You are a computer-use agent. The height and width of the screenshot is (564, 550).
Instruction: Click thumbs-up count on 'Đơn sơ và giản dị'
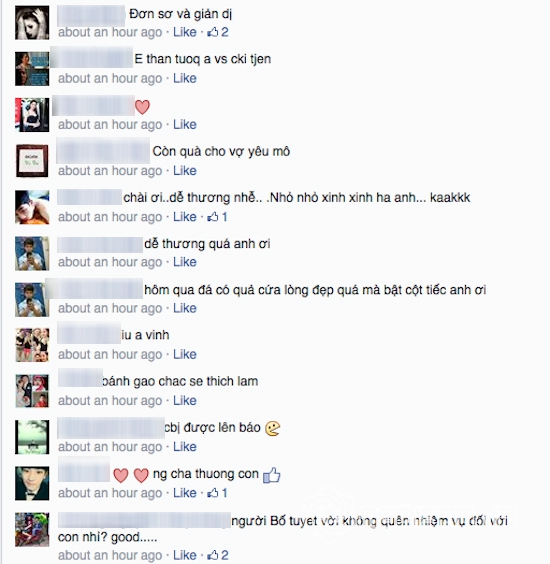coord(218,32)
